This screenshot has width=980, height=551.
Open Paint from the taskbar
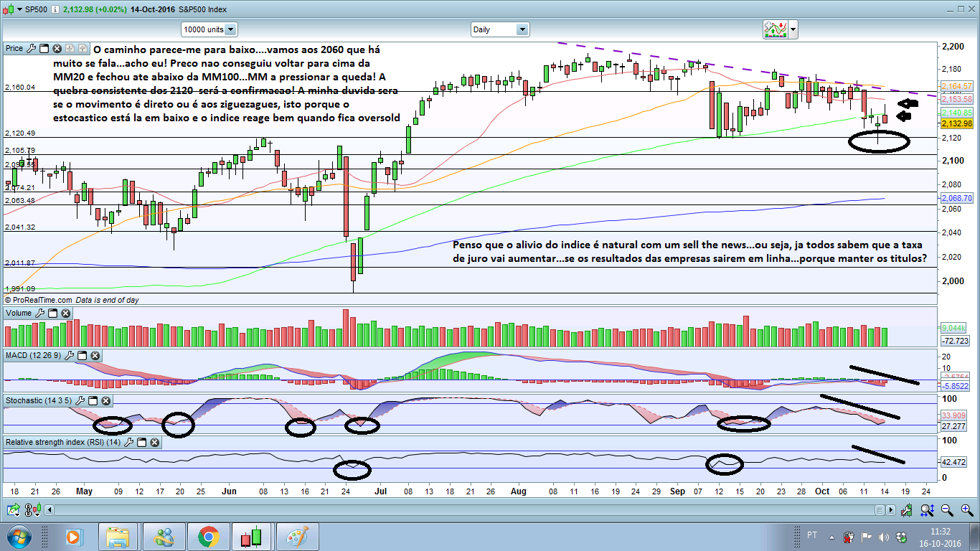tap(296, 537)
